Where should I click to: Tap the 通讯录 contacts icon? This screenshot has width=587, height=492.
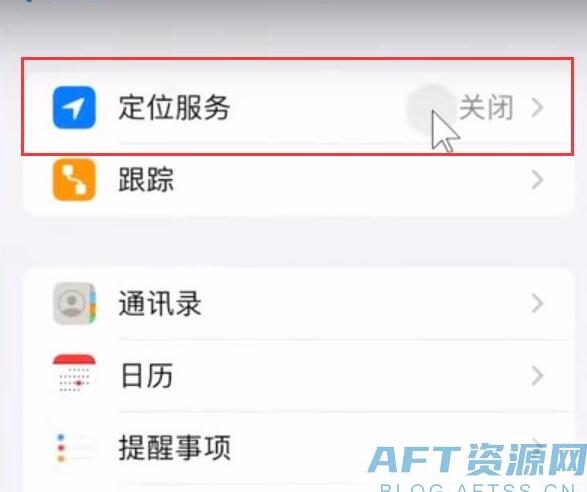tap(74, 303)
